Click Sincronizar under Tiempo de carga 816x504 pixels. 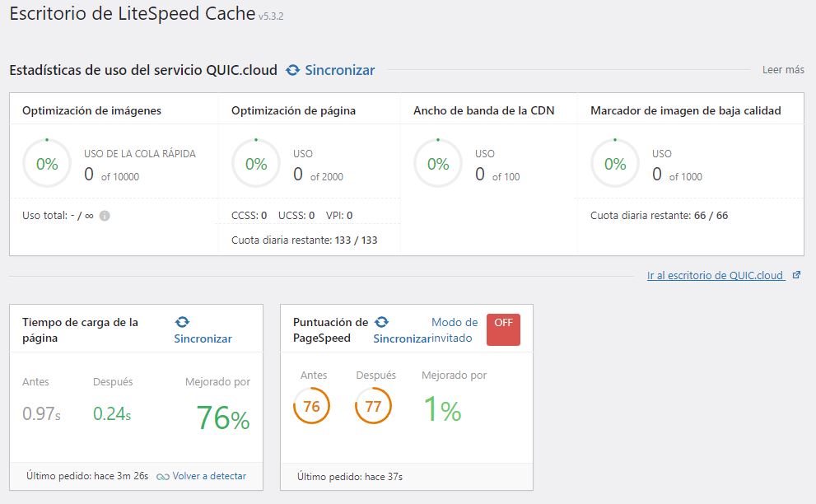203,338
